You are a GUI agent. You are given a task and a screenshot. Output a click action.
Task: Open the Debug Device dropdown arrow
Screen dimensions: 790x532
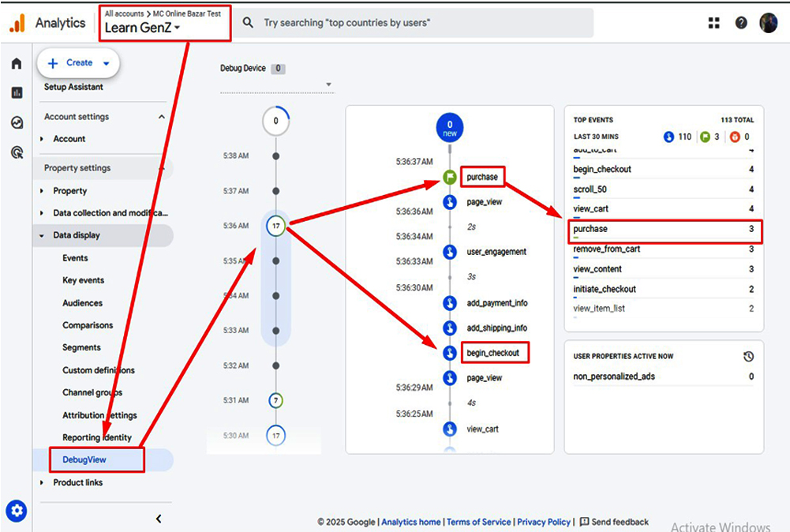click(x=328, y=84)
